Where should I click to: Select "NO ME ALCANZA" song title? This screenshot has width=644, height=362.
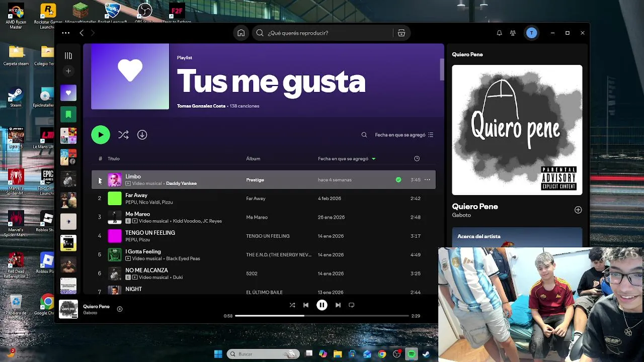point(146,270)
